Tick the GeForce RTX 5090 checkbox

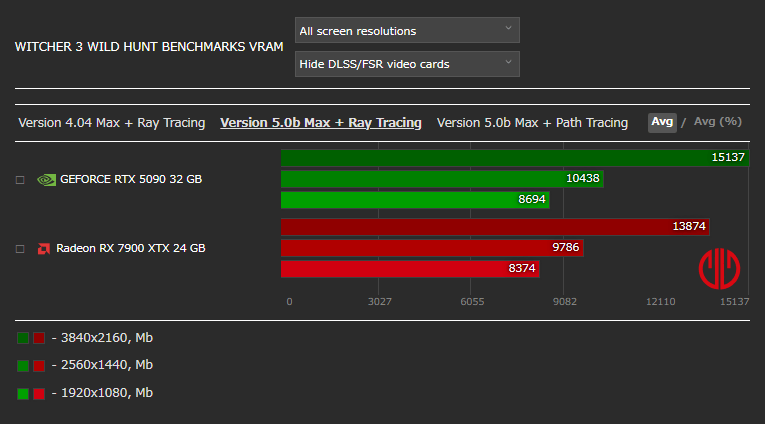pos(20,180)
